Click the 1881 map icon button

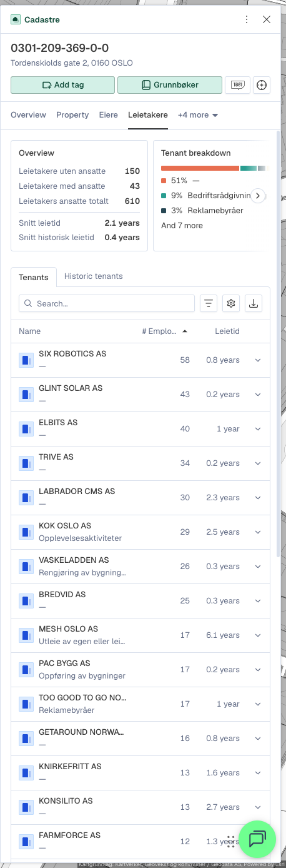point(237,85)
